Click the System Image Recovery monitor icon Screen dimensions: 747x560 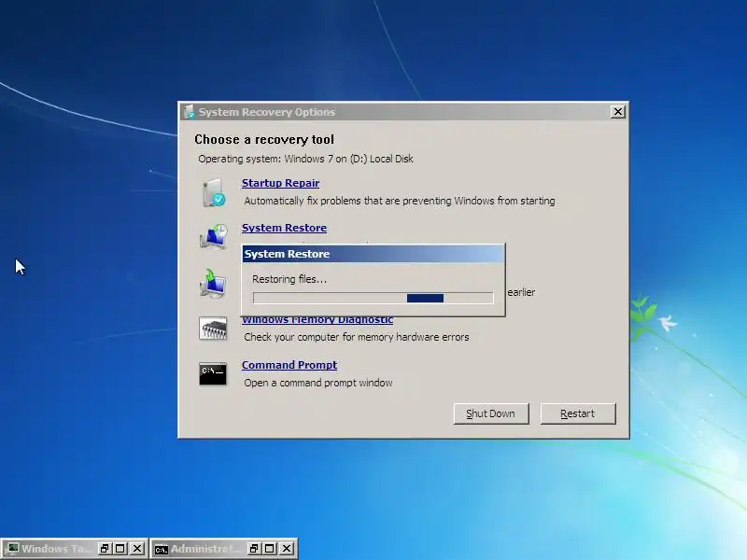coord(213,284)
